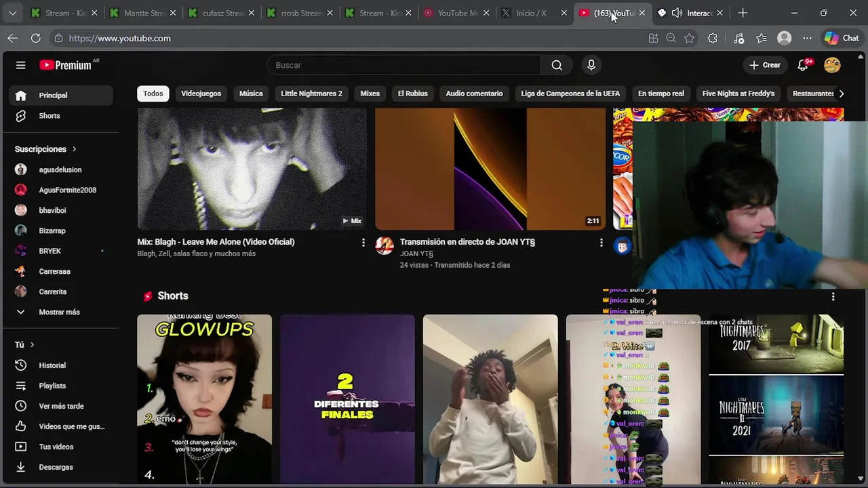Expand Suscripciones section chevron
The height and width of the screenshot is (488, 868).
point(74,149)
